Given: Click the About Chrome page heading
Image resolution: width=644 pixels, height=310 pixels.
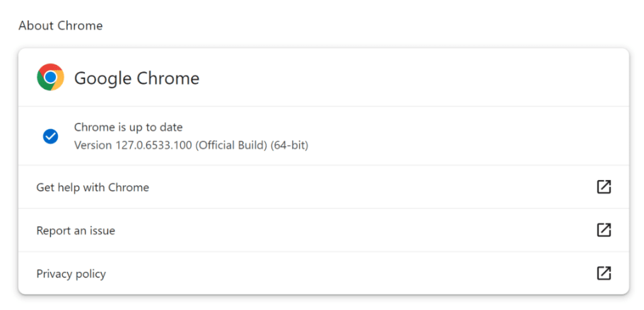Looking at the screenshot, I should (60, 26).
